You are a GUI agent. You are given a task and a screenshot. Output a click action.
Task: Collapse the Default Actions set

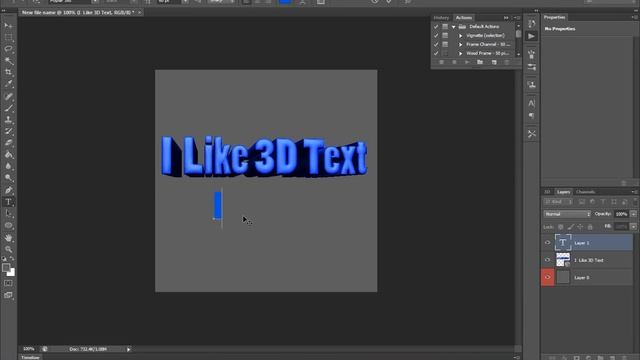[453, 27]
